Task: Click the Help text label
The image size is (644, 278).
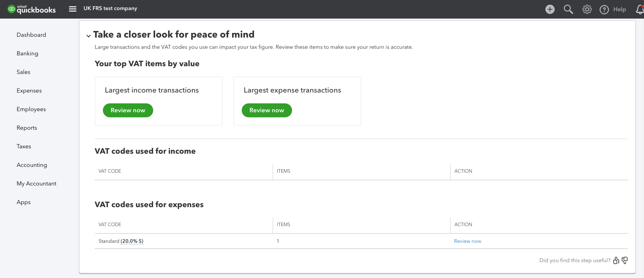Action: click(620, 9)
